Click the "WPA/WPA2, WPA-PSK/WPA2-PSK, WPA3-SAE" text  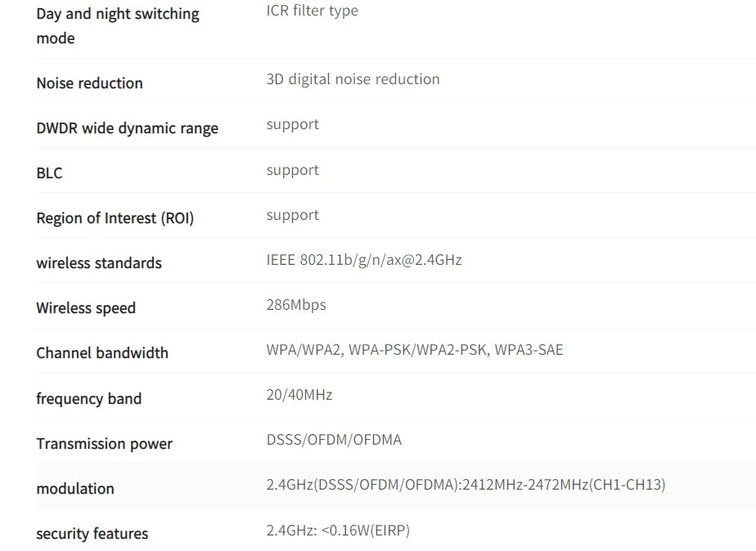click(x=414, y=350)
